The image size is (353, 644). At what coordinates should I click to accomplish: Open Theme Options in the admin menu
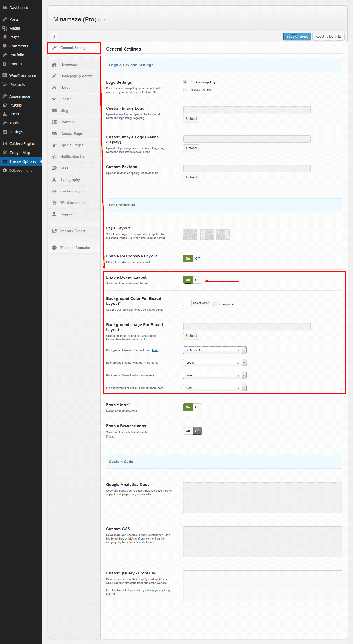point(21,161)
